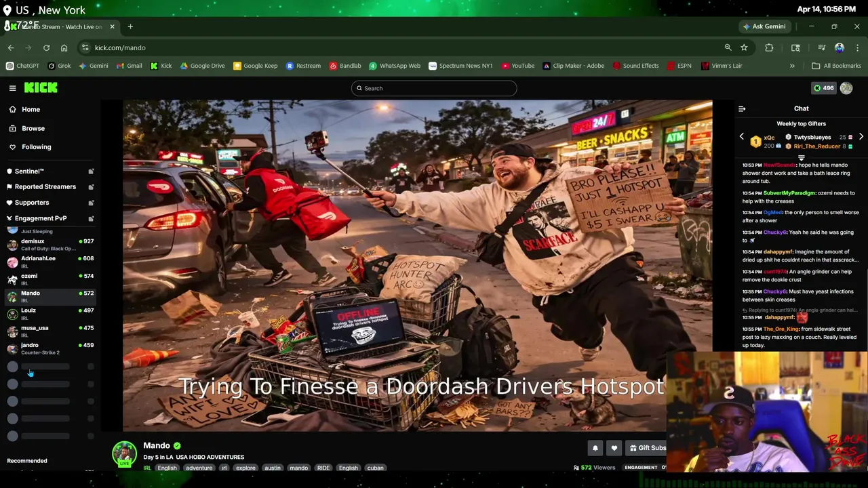Expand the weekly gifters leaderboard handle

[801, 158]
